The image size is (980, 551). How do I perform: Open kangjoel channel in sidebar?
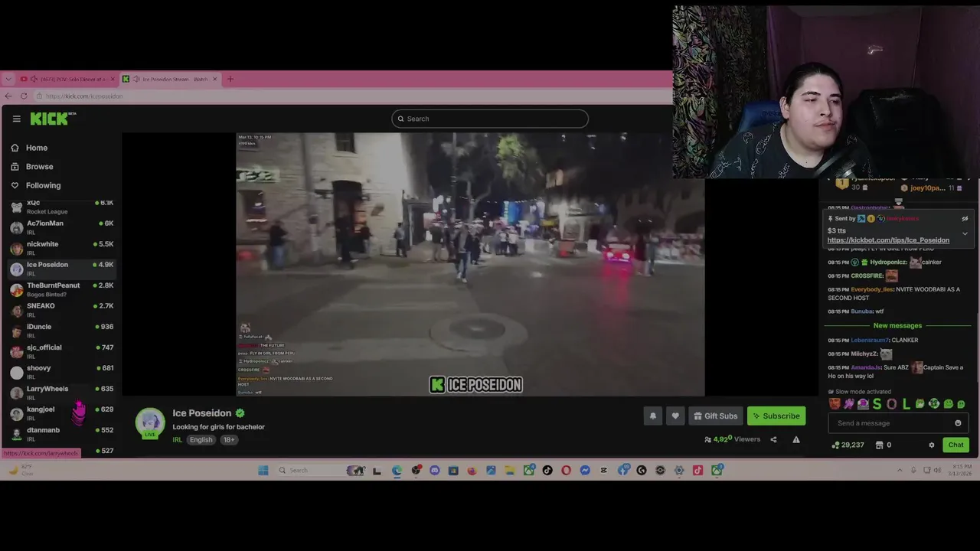(x=61, y=413)
